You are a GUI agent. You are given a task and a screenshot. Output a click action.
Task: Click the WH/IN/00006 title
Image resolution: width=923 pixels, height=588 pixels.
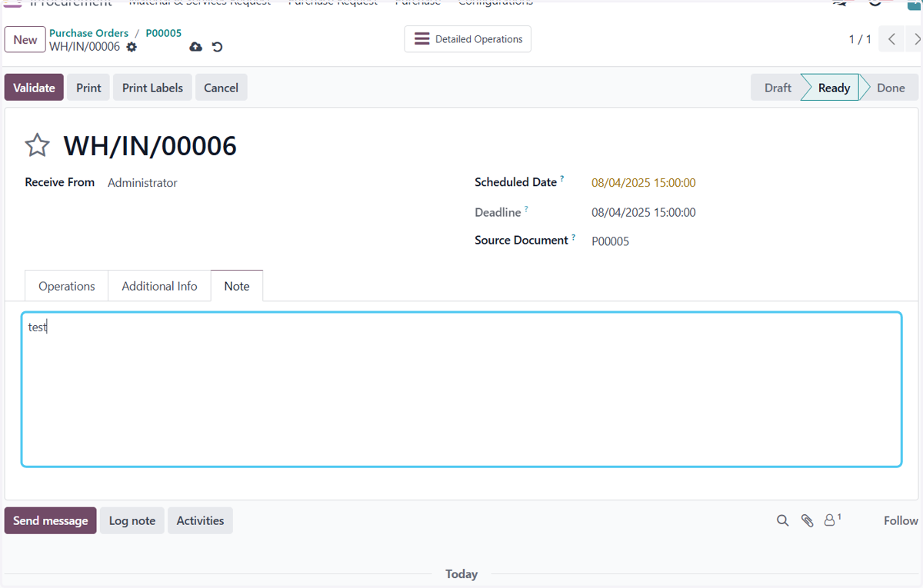tap(150, 145)
